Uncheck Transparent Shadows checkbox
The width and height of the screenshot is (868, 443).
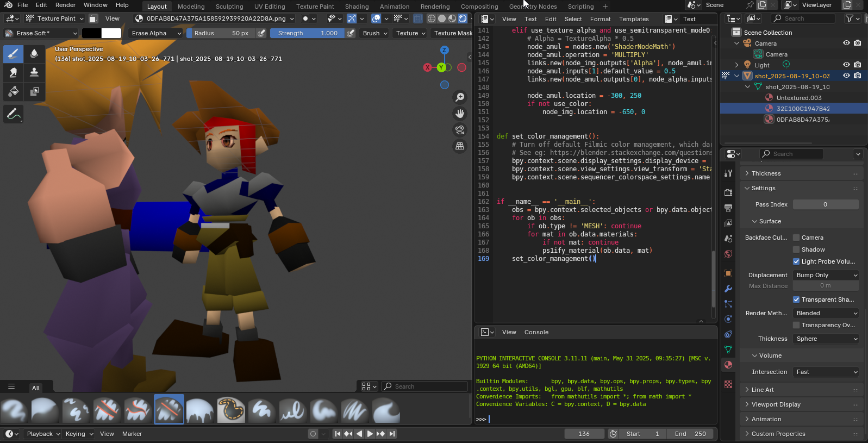(796, 300)
